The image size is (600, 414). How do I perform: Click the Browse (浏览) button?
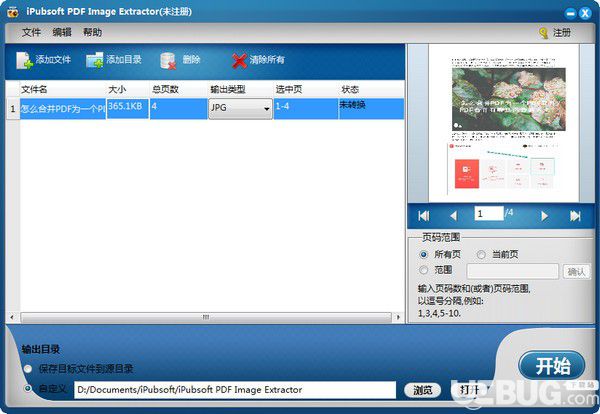(x=423, y=390)
